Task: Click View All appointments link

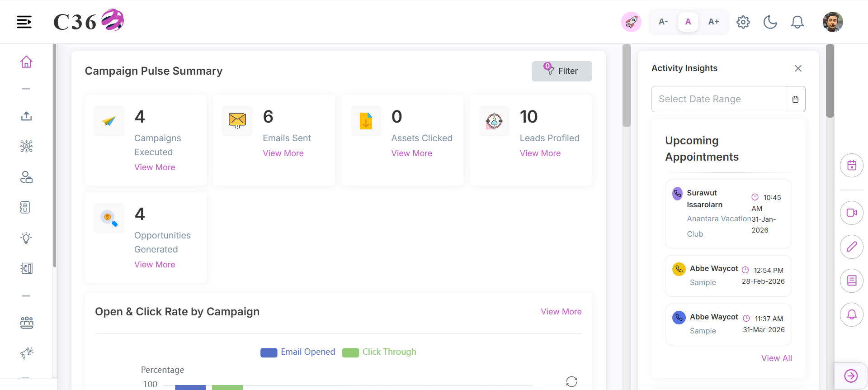Action: (x=777, y=358)
